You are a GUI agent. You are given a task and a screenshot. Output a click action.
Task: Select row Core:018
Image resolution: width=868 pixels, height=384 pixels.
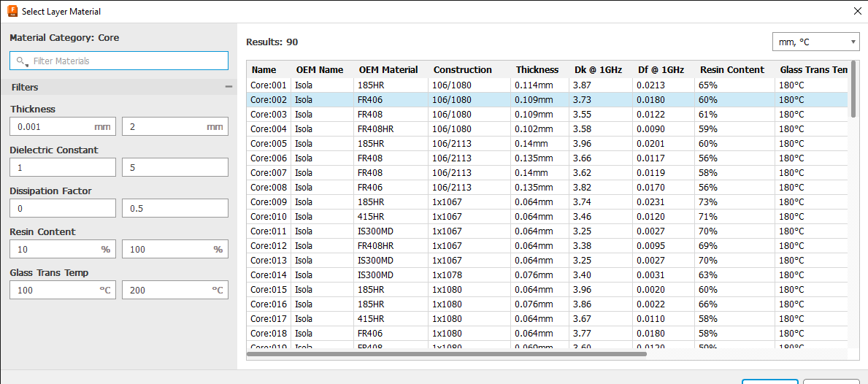(547, 333)
